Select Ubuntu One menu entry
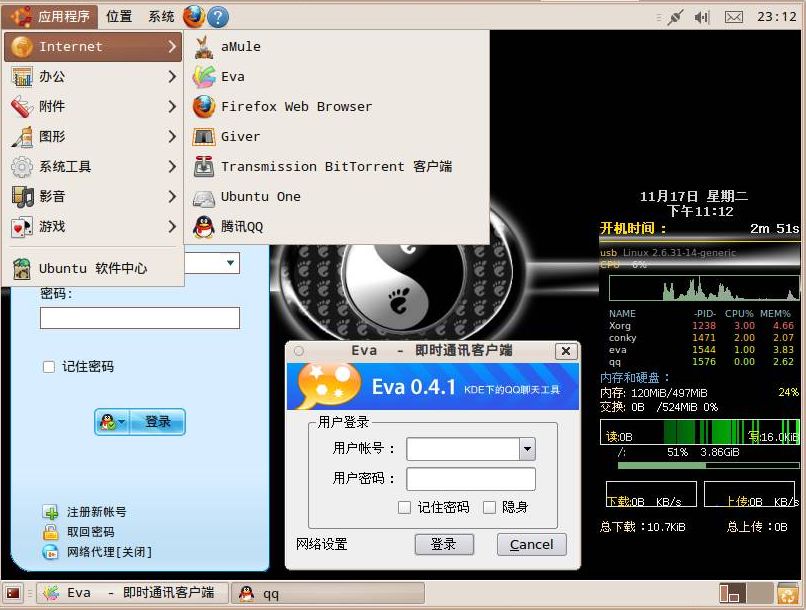806x610 pixels. click(336, 197)
